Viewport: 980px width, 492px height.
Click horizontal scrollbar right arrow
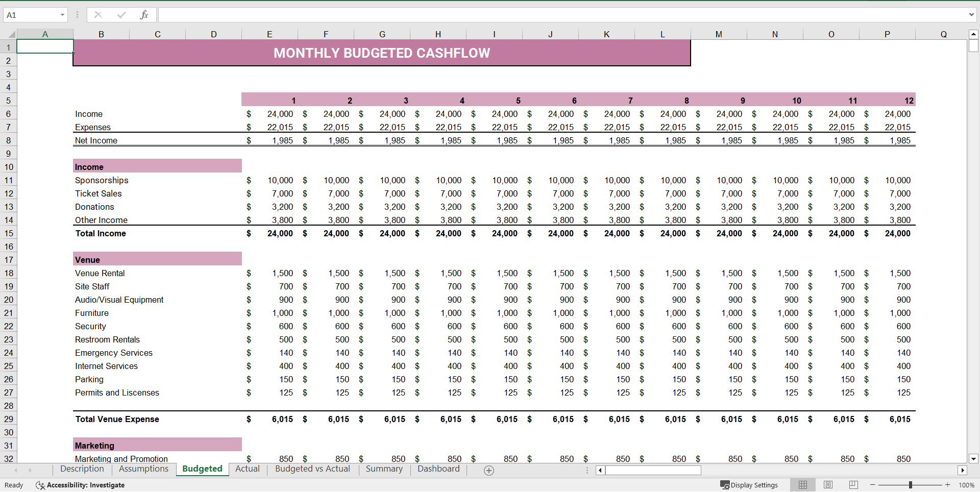pyautogui.click(x=963, y=470)
